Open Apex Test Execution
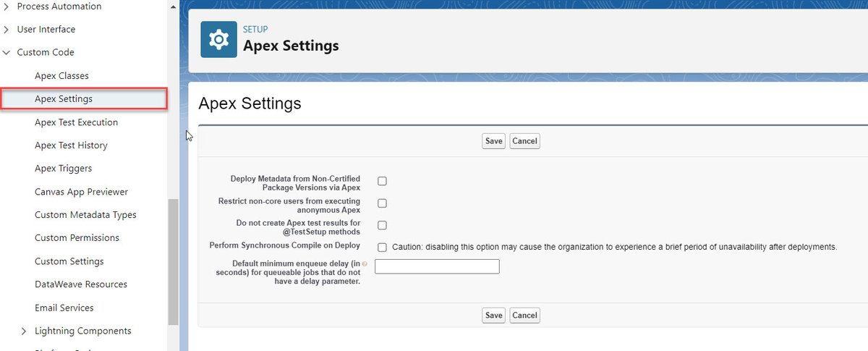The image size is (868, 351). click(76, 122)
